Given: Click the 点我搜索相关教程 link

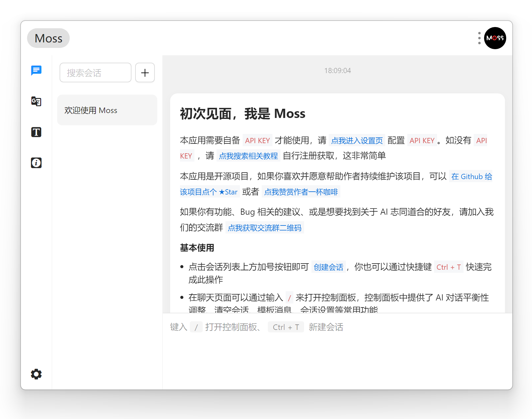Looking at the screenshot, I should pos(248,156).
